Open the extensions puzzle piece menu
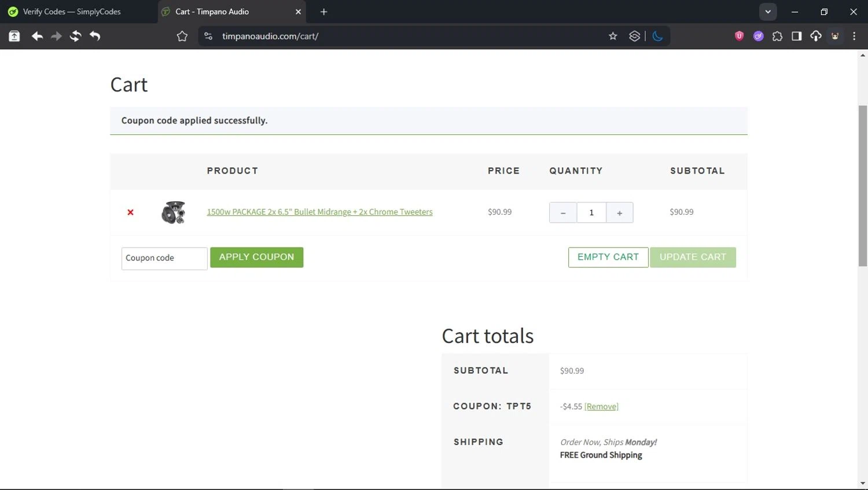868x490 pixels. point(777,36)
